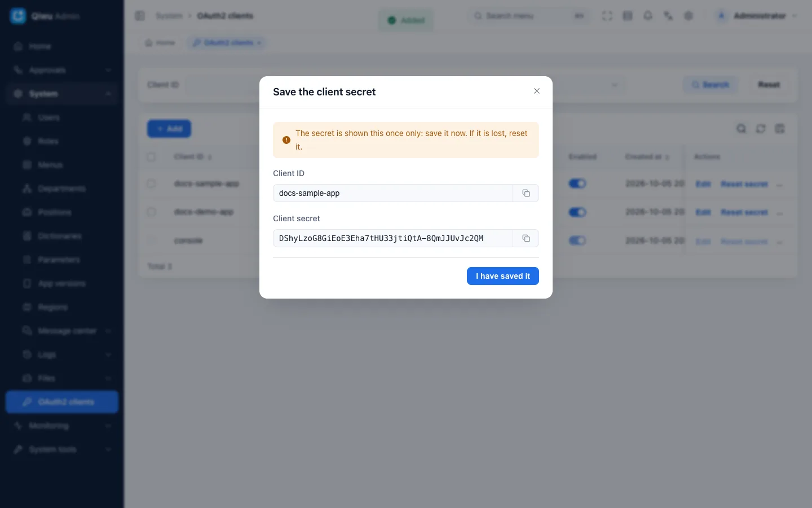Click the Client secret text field
812x508 pixels.
pyautogui.click(x=393, y=238)
